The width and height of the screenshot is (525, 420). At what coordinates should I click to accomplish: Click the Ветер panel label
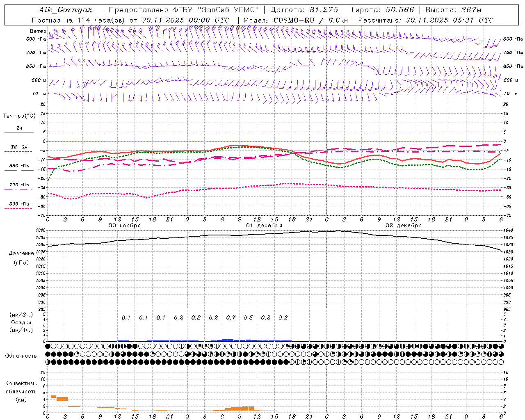[x=38, y=31]
